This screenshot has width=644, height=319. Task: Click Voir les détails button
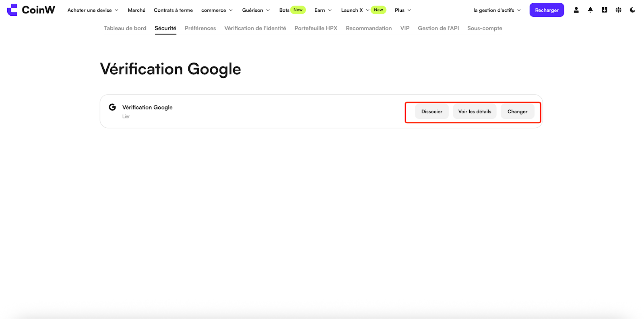475,112
